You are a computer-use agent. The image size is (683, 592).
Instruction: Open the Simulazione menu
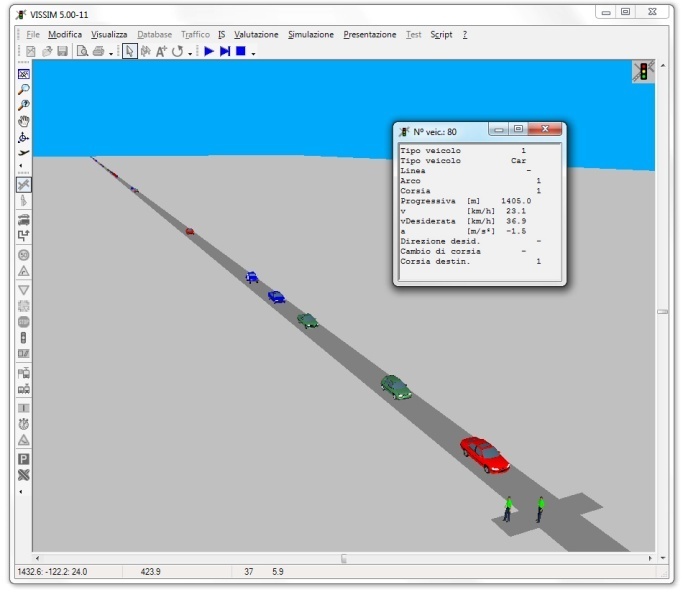pyautogui.click(x=310, y=34)
